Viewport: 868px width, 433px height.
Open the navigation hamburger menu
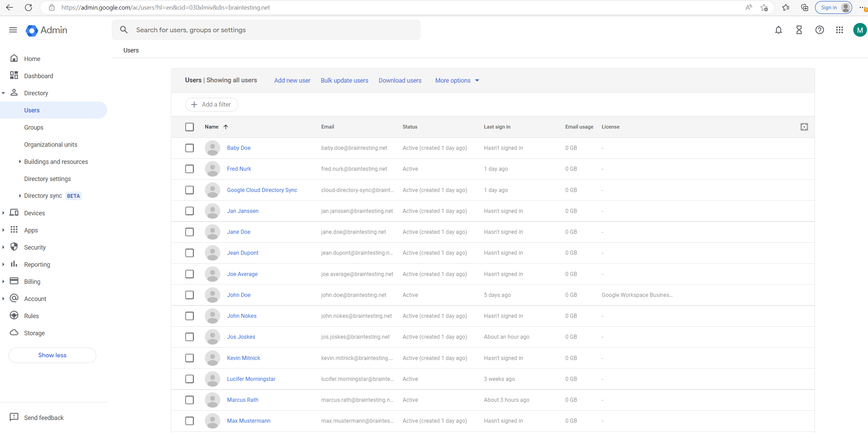[x=13, y=30]
